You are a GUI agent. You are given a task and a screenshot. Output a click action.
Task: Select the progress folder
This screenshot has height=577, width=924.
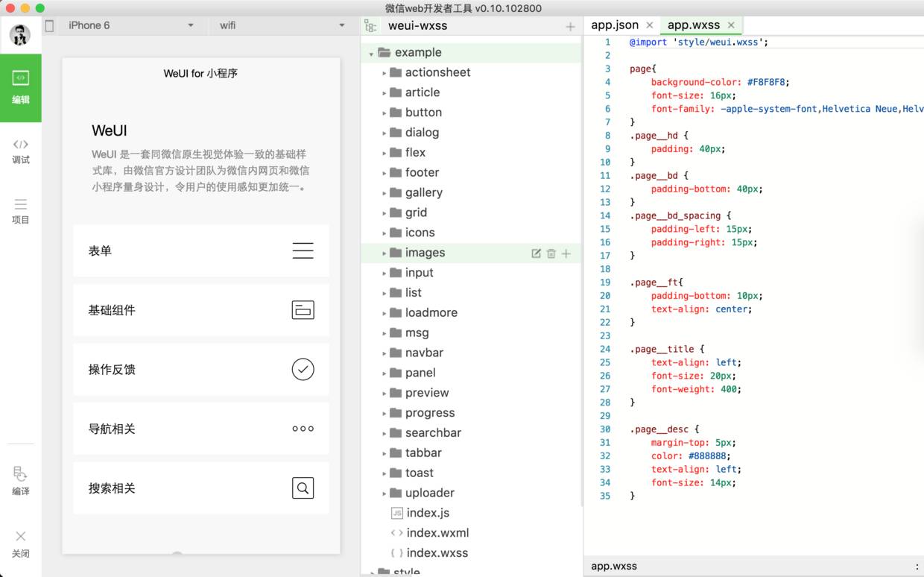[471, 413]
